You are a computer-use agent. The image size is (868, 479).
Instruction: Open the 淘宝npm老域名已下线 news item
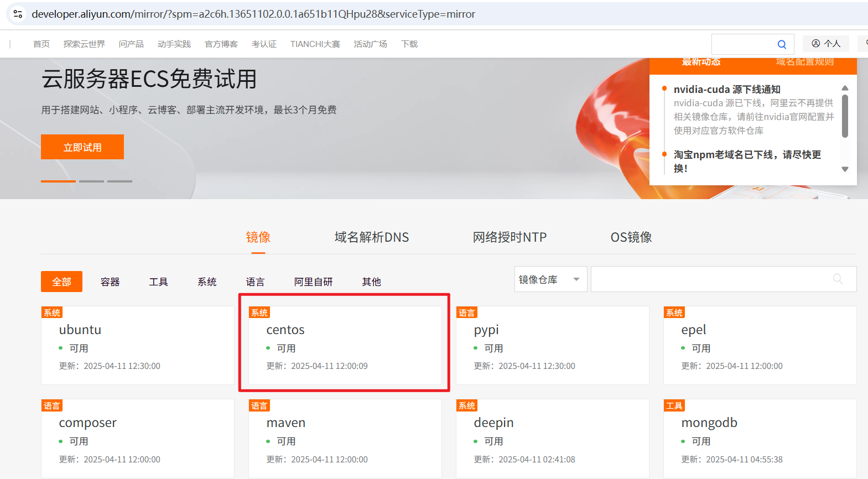click(747, 161)
